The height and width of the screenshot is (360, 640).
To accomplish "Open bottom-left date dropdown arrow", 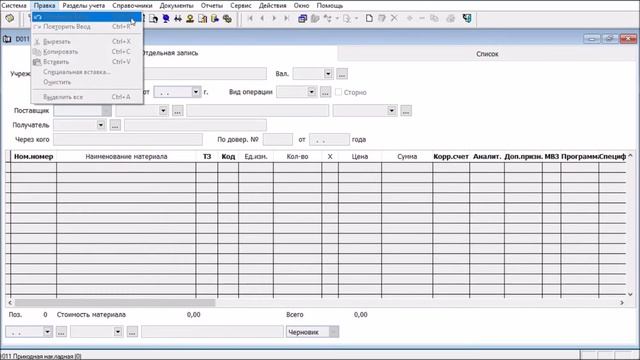I will 47,332.
